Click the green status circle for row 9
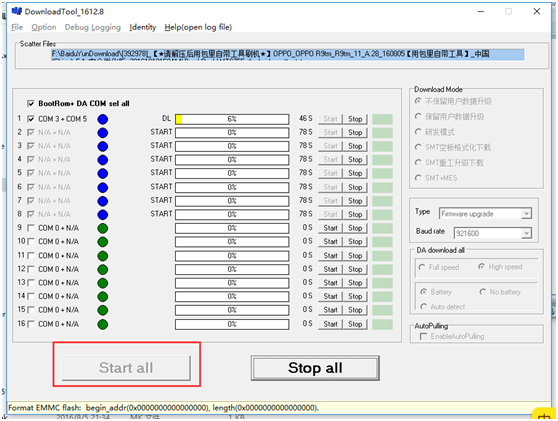Viewport: 558px width, 421px height. [x=102, y=228]
